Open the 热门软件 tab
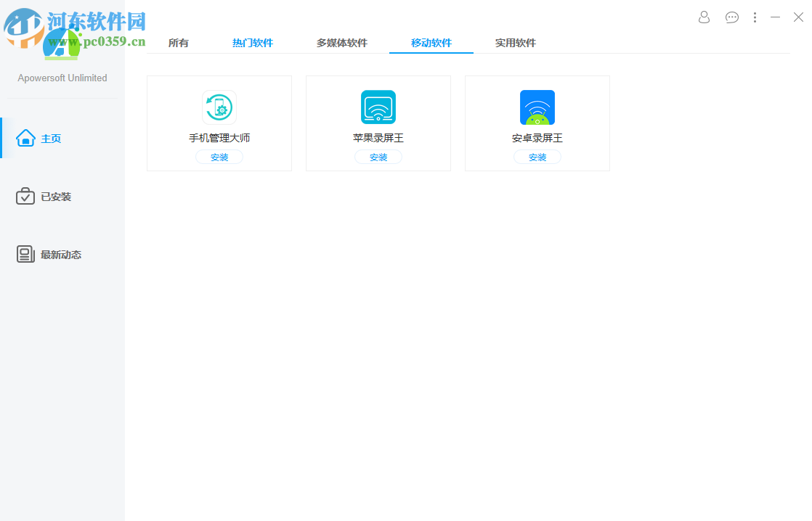The image size is (812, 521). click(x=253, y=43)
